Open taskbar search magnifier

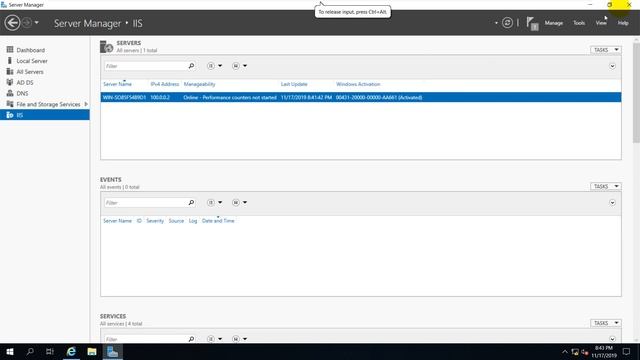tap(30, 351)
